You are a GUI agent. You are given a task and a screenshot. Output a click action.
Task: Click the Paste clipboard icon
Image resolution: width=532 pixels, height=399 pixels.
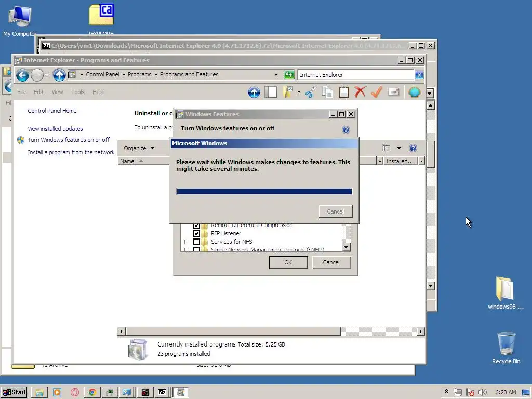(x=344, y=92)
